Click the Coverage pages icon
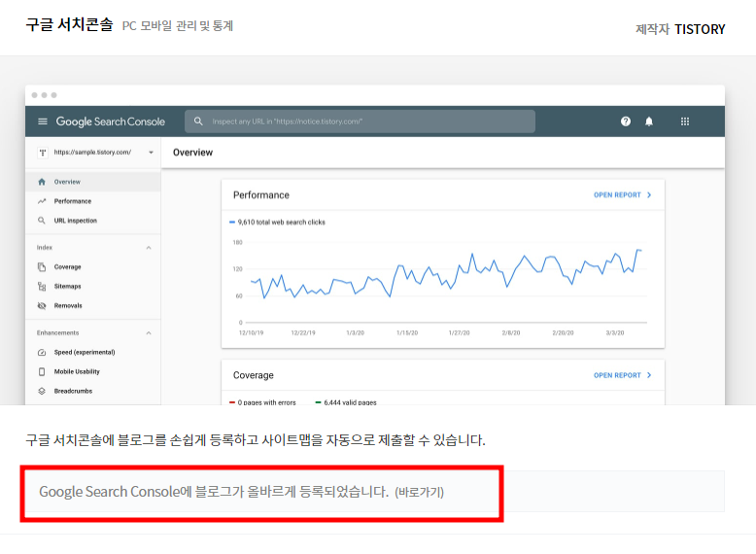 (42, 266)
